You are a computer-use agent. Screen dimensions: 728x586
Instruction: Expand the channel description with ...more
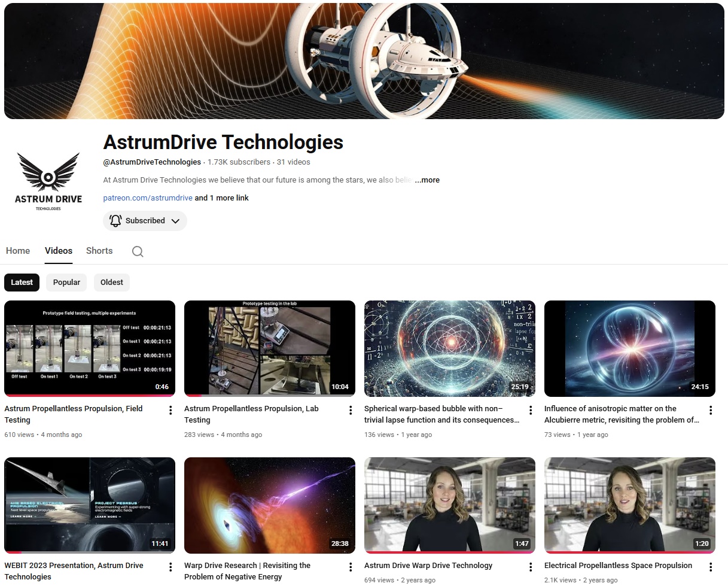[427, 180]
